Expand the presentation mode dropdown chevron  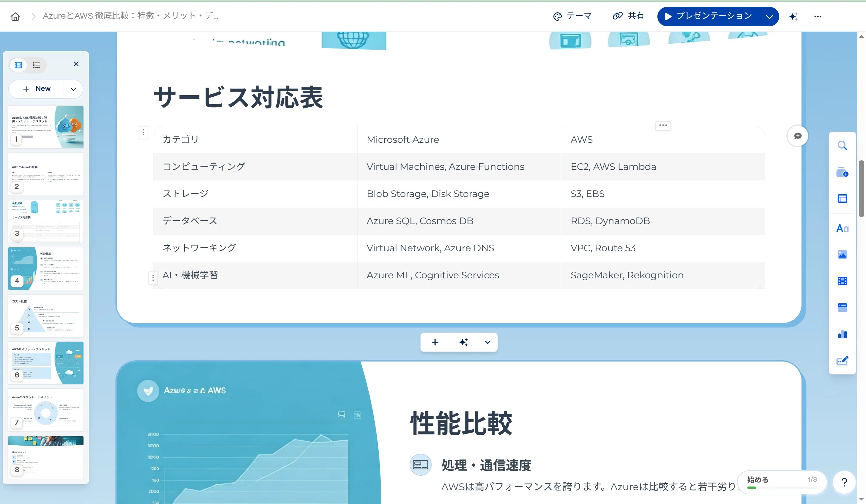[x=770, y=17]
